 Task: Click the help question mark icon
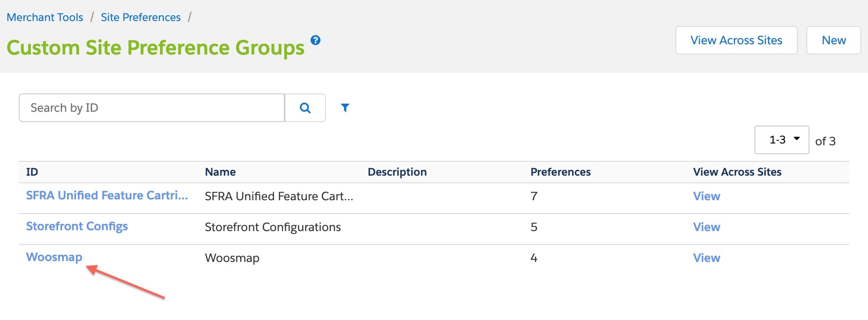click(x=316, y=40)
